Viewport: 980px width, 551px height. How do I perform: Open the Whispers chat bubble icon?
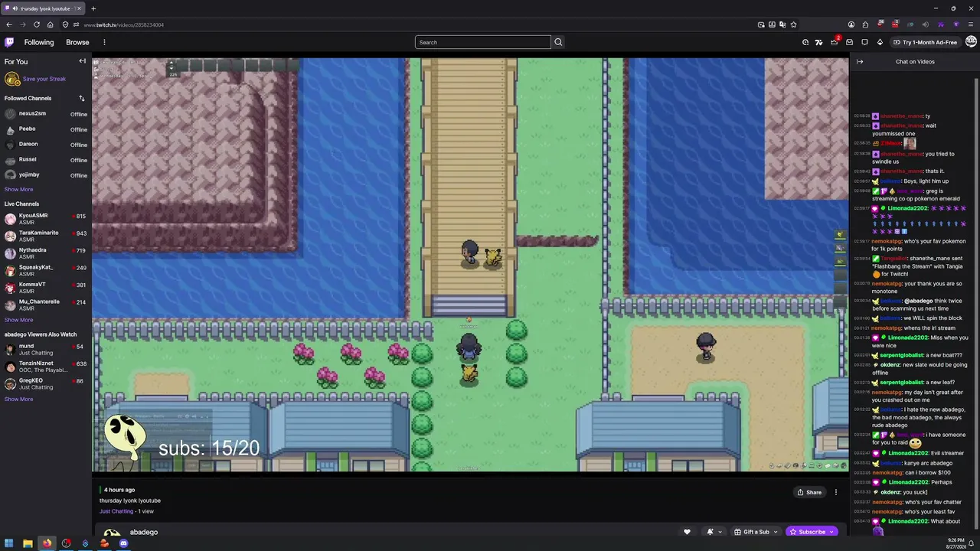pos(864,42)
